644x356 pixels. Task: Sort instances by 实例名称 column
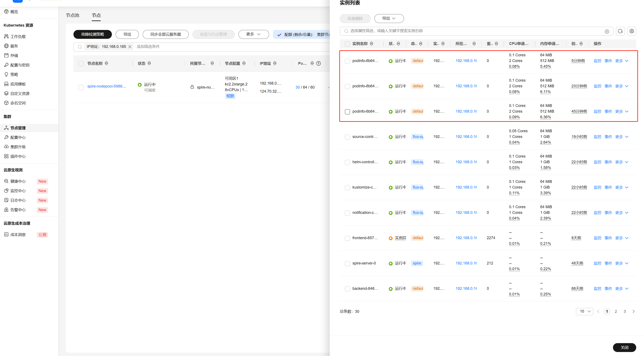tap(371, 44)
